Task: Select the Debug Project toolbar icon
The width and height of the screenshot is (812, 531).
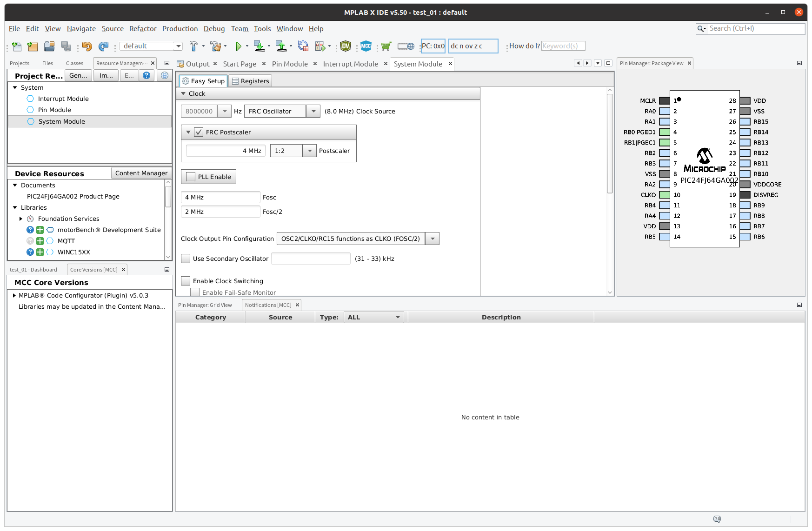Action: coord(320,46)
